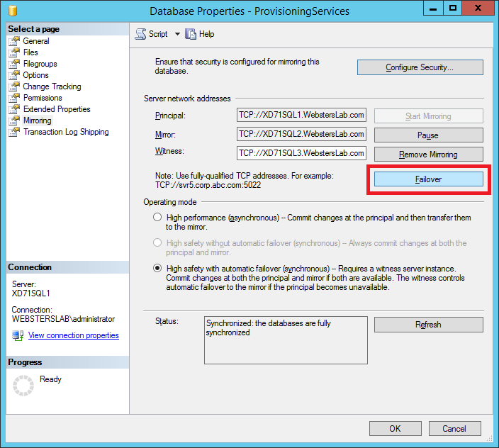
Task: Select the Transaction Log Shipping page
Action: [66, 132]
